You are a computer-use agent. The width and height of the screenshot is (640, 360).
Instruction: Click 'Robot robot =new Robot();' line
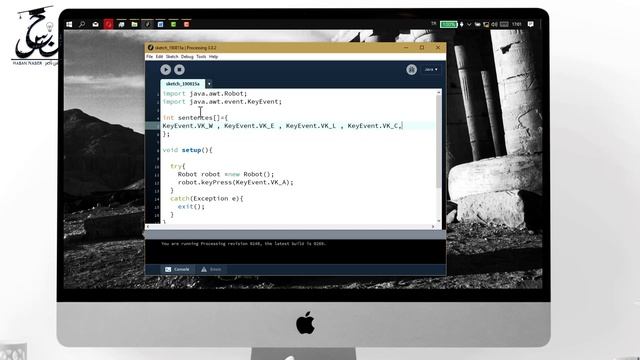point(226,174)
